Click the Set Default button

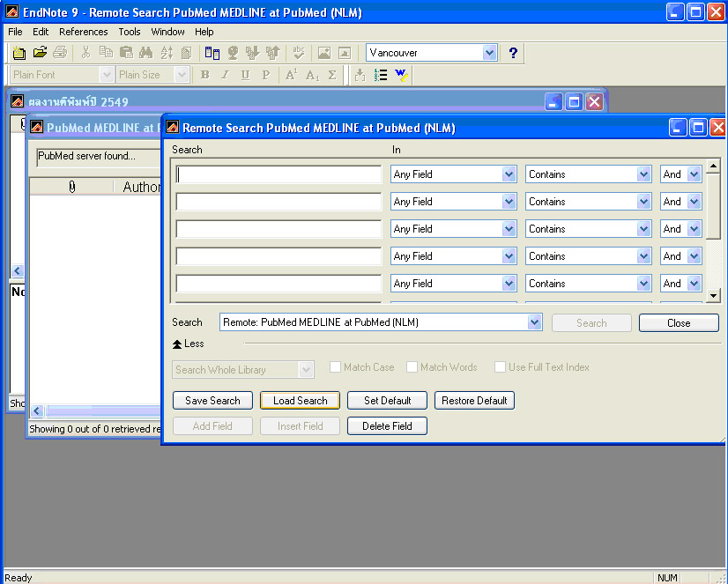[387, 400]
